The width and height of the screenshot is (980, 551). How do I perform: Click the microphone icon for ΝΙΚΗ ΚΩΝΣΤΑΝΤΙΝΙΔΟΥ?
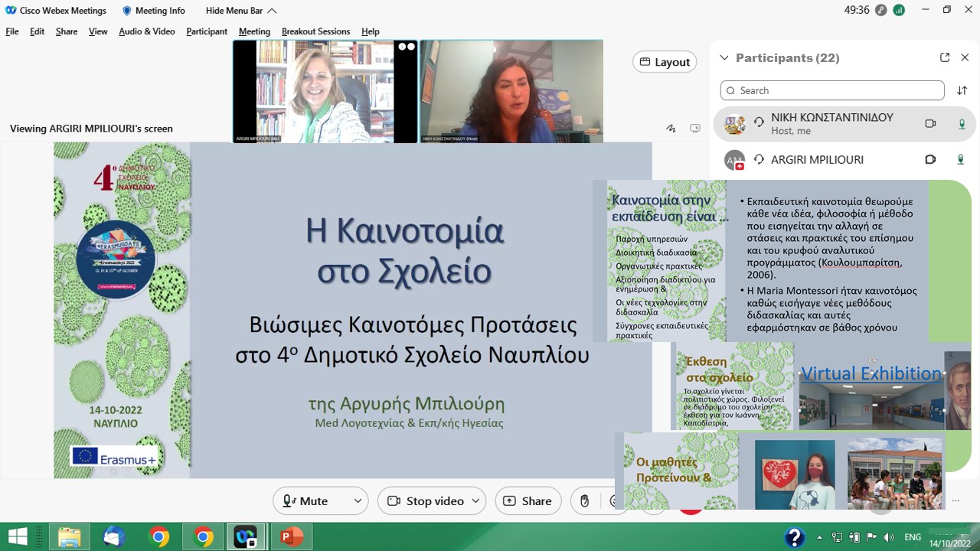point(962,124)
